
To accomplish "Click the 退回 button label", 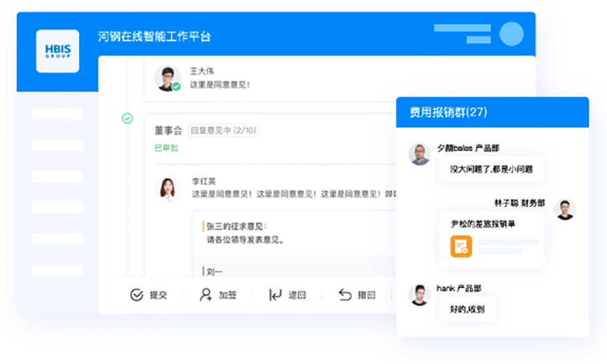I will tap(297, 295).
